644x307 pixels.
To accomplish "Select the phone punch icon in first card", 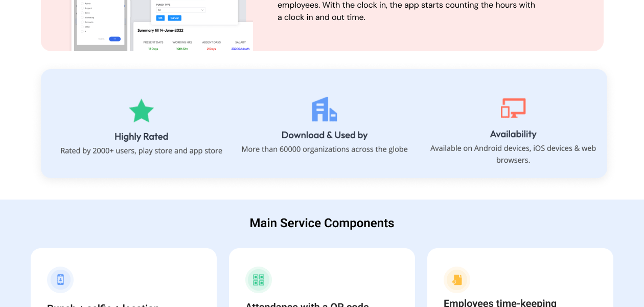I will coord(60,280).
